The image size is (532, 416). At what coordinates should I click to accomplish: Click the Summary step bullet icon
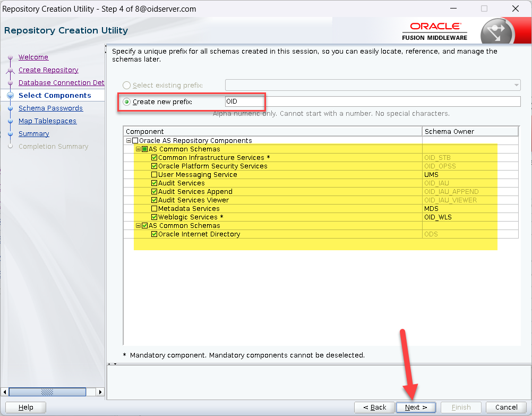(10, 134)
